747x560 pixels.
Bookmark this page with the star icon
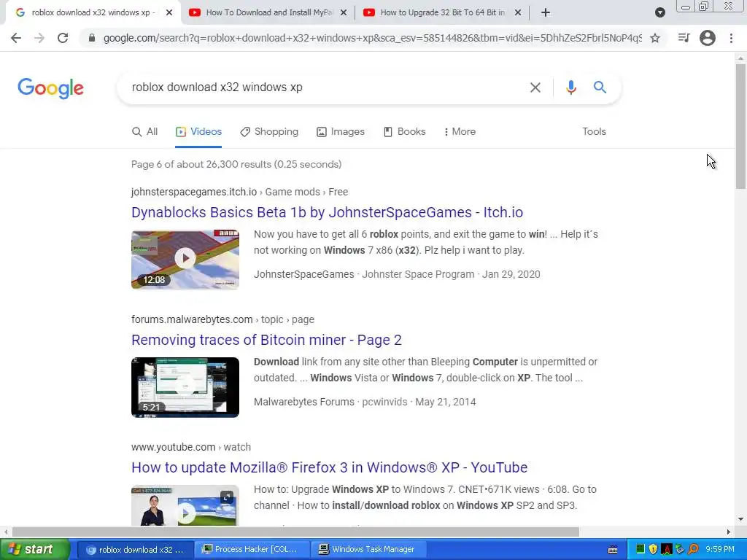pos(655,38)
